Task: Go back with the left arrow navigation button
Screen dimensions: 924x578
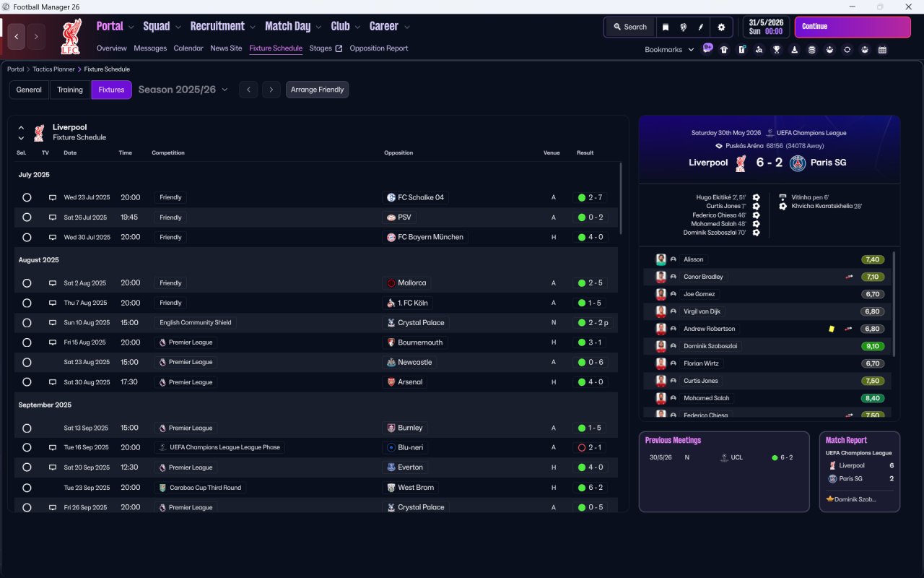Action: click(17, 36)
